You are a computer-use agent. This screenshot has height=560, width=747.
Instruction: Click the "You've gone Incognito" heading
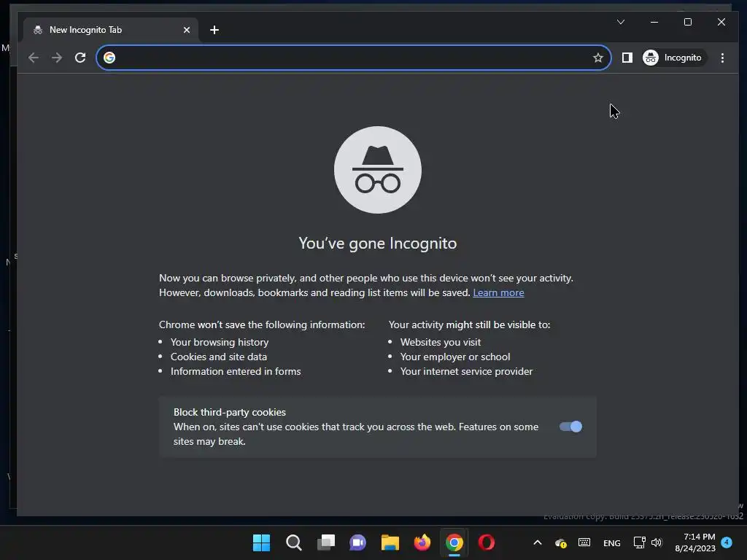378,244
